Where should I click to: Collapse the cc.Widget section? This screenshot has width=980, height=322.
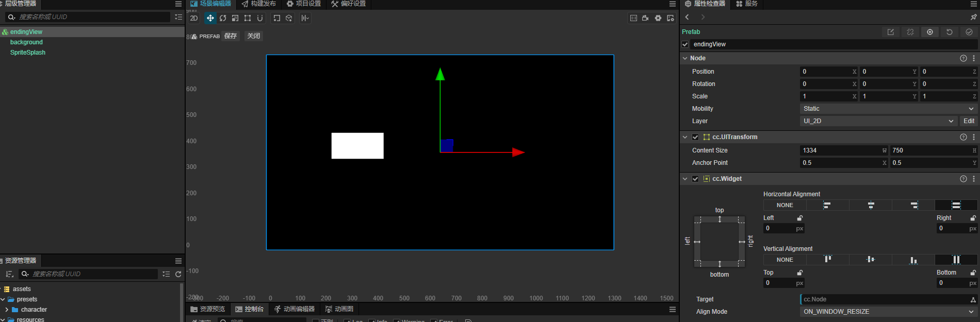(685, 179)
